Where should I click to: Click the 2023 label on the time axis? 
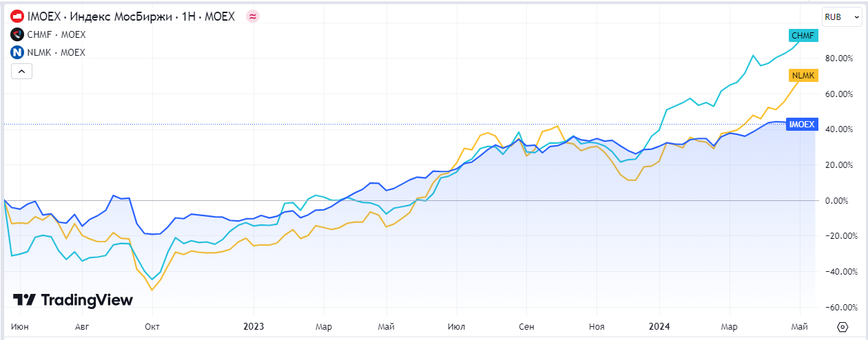pos(254,326)
